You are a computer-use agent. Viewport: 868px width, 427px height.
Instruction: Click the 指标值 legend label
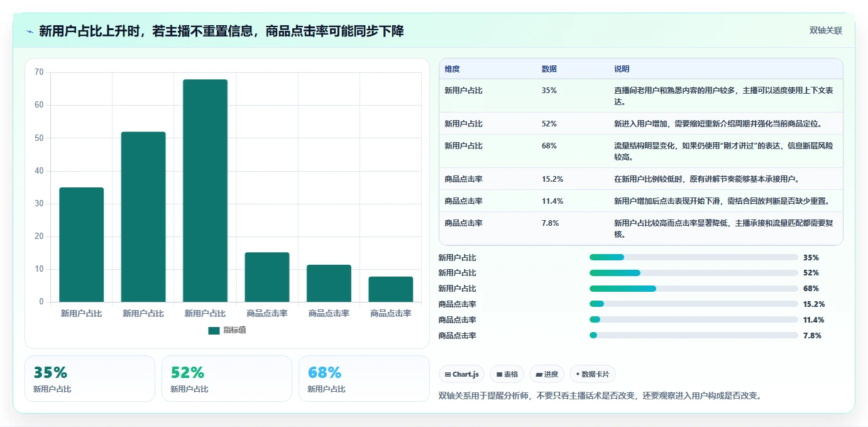tap(234, 330)
